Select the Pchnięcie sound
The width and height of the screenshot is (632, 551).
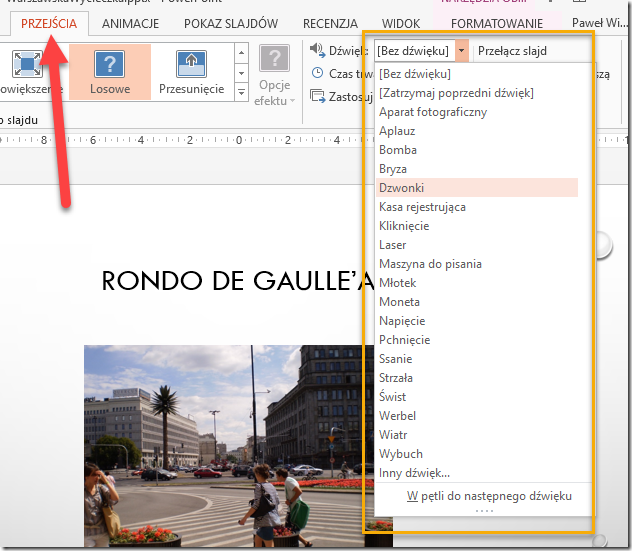(477, 339)
